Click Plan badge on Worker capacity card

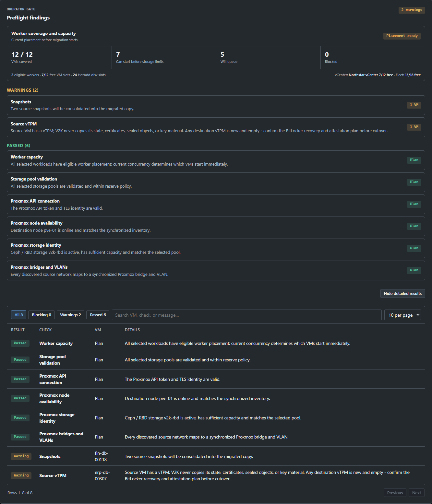point(414,160)
